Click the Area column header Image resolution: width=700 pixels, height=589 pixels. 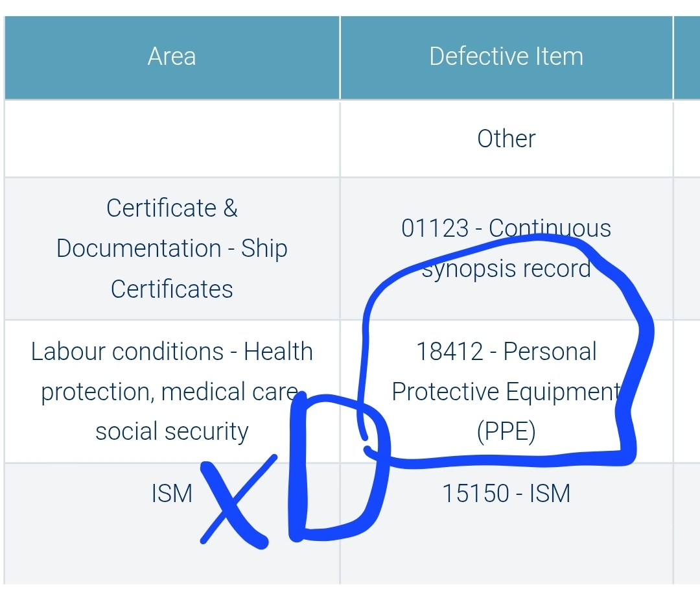[172, 57]
